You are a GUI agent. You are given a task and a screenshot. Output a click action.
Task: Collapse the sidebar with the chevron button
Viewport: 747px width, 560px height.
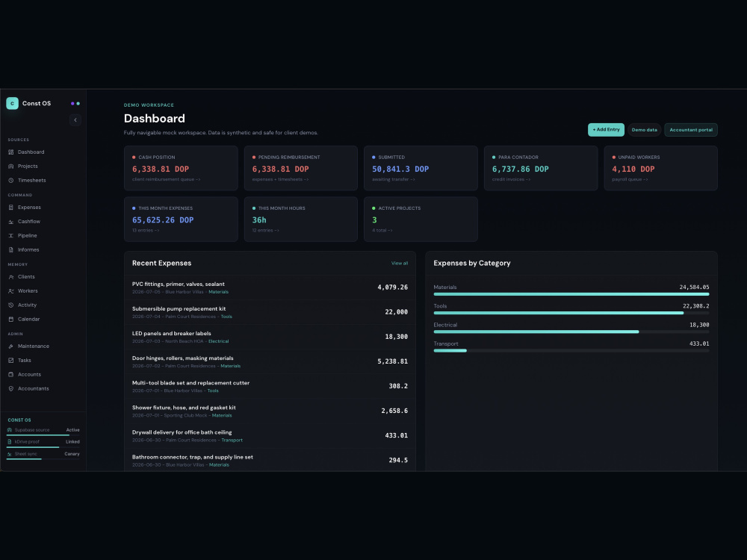(75, 120)
